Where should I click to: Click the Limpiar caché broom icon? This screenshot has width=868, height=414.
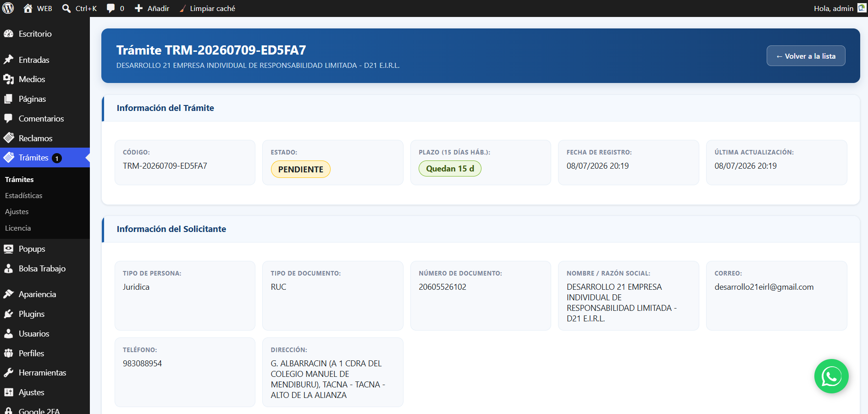coord(182,8)
